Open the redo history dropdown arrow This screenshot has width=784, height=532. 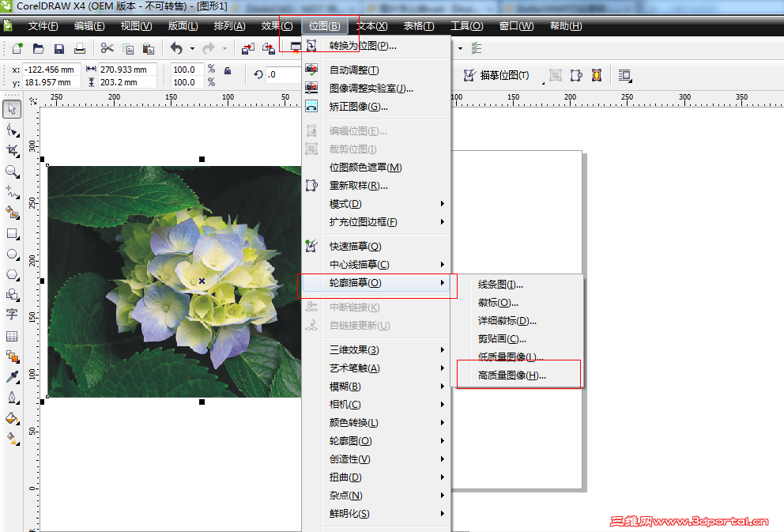tap(224, 48)
